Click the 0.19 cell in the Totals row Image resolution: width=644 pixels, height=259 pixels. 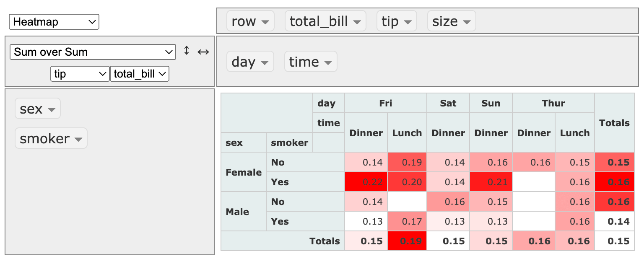point(406,241)
